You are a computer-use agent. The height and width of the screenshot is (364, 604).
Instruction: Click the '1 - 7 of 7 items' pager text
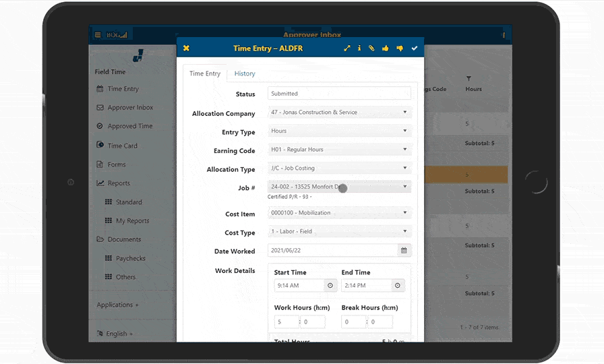(479, 328)
